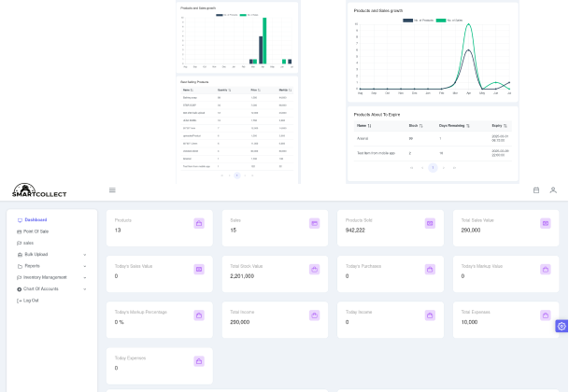Click the bag icon on the Products card

198,224
